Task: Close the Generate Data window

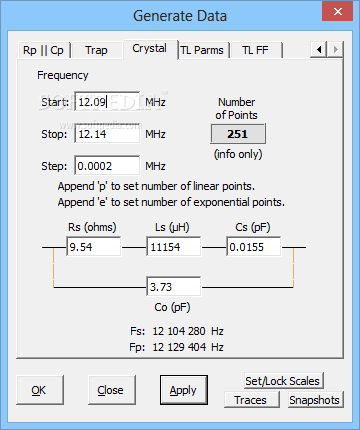Action: 337,12
